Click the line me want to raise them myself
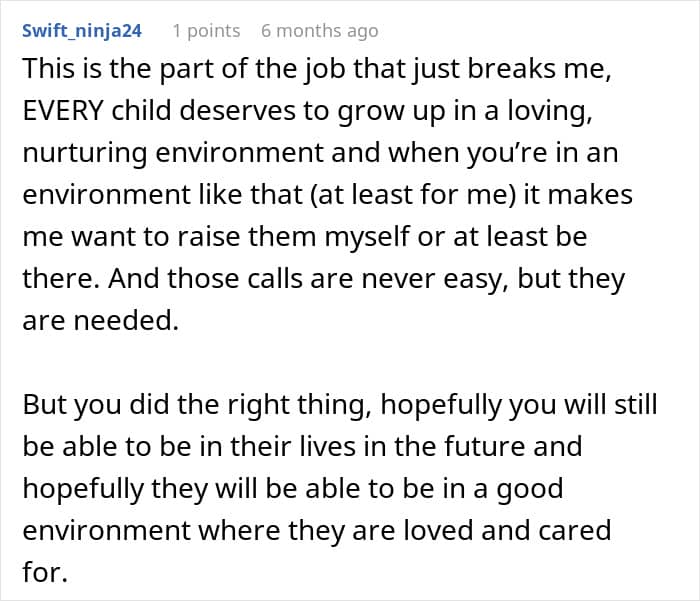This screenshot has width=700, height=601. point(304,236)
